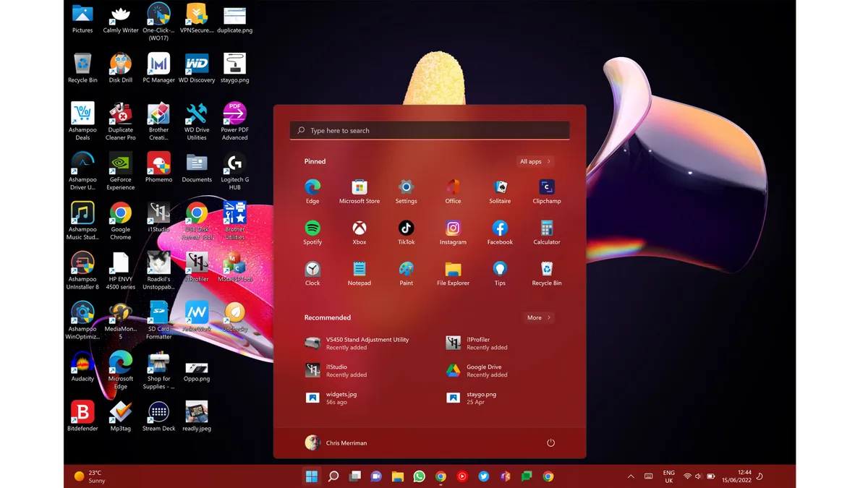868x488 pixels.
Task: Open Twitter from the taskbar
Action: [x=484, y=476]
